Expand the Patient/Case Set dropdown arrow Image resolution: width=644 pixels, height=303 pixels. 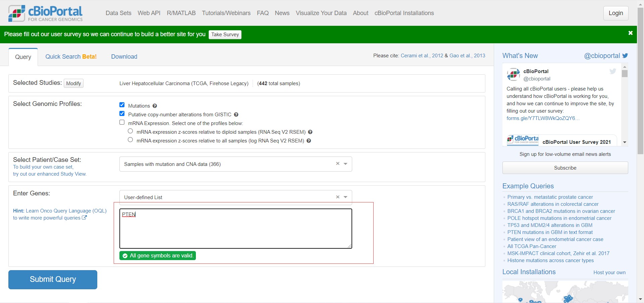point(345,164)
